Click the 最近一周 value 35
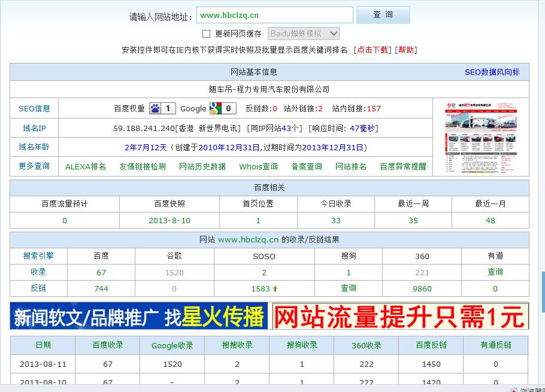545x392 pixels. pyautogui.click(x=413, y=221)
